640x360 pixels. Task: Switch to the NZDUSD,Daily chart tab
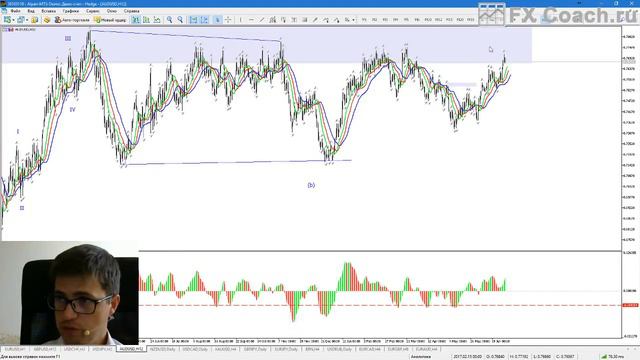[162, 349]
